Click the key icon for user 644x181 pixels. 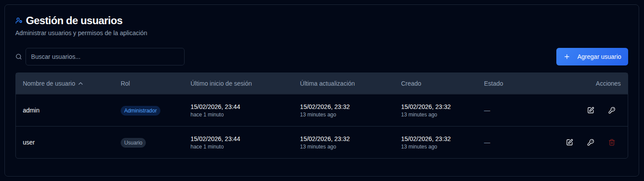[591, 142]
